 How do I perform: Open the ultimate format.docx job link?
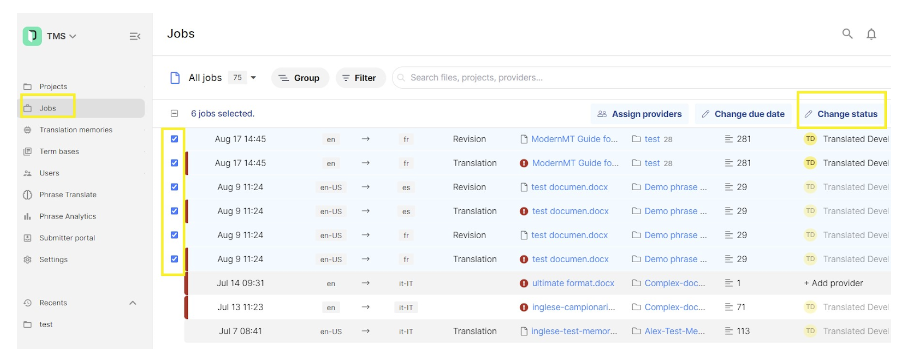coord(573,283)
